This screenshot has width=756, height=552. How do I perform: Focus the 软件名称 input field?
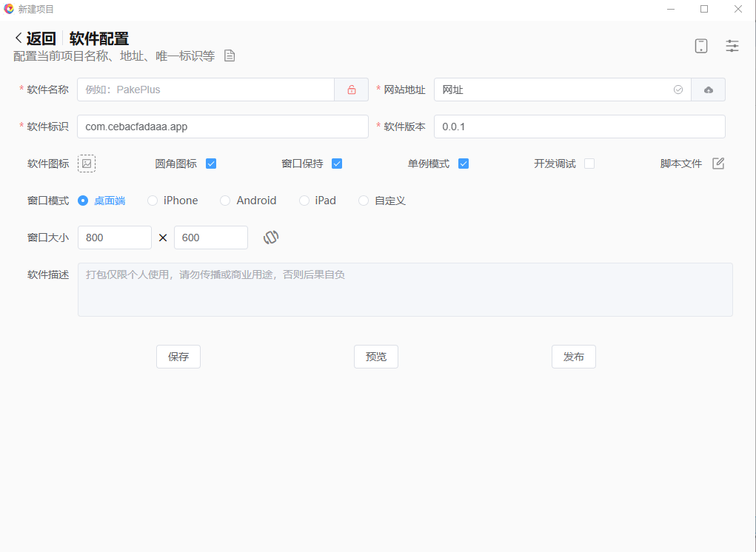[x=206, y=90]
